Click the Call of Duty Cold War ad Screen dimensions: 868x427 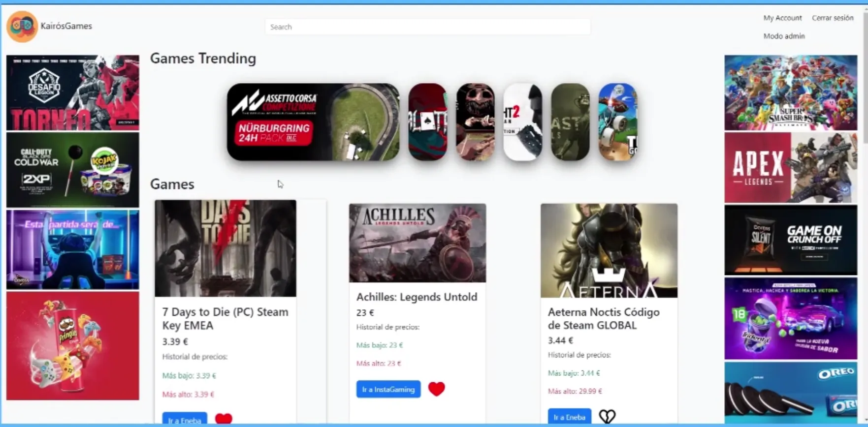coord(73,170)
